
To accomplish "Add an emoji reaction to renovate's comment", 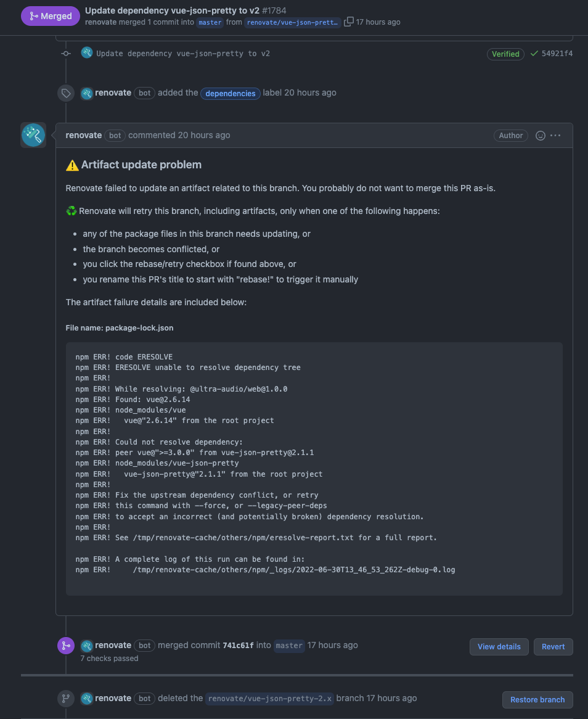I will point(540,136).
